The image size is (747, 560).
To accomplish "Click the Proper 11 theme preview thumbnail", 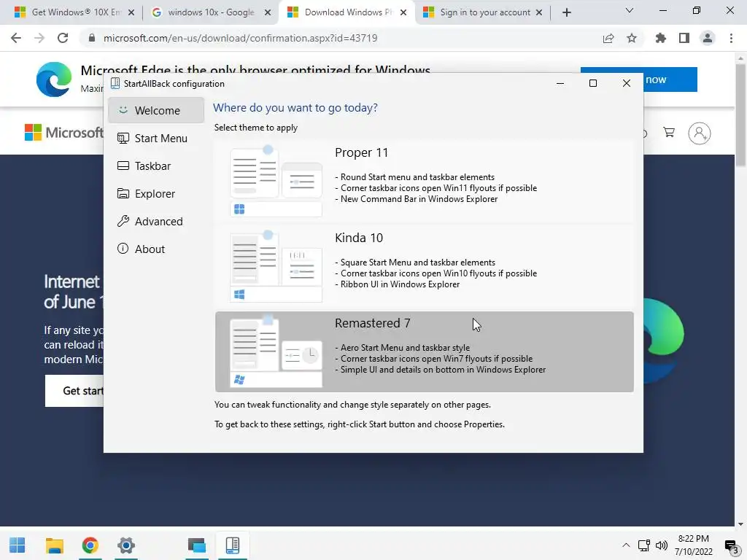I will pos(276,182).
